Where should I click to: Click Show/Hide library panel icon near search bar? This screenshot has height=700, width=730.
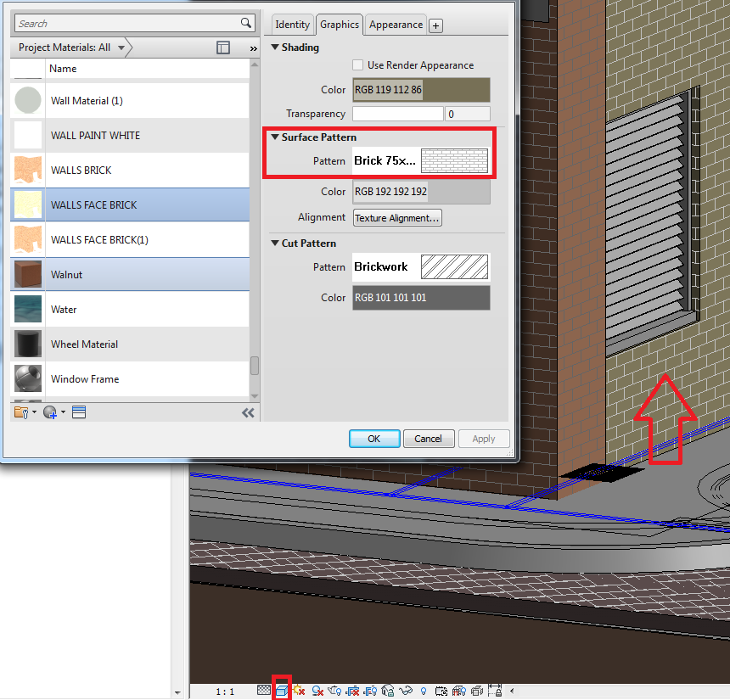coord(222,48)
